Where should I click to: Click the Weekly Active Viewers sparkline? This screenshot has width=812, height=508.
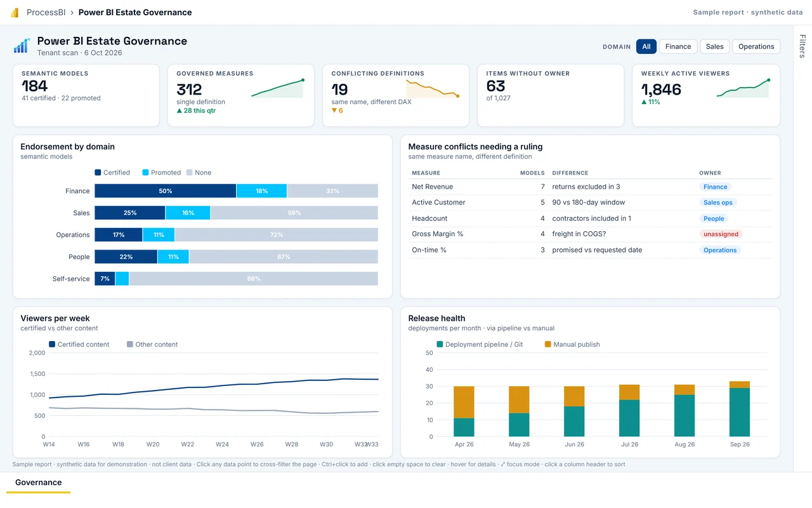[743, 89]
